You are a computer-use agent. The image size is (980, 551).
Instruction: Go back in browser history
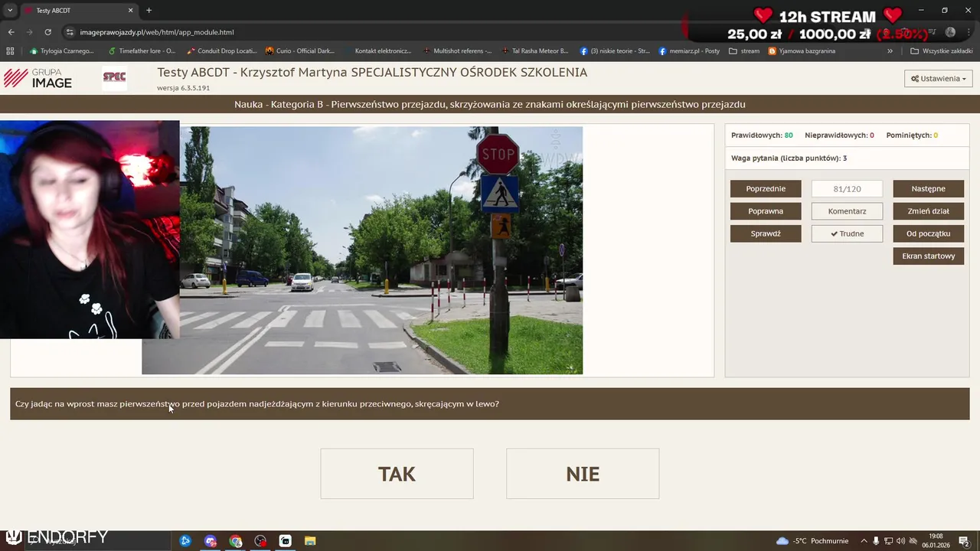11,32
